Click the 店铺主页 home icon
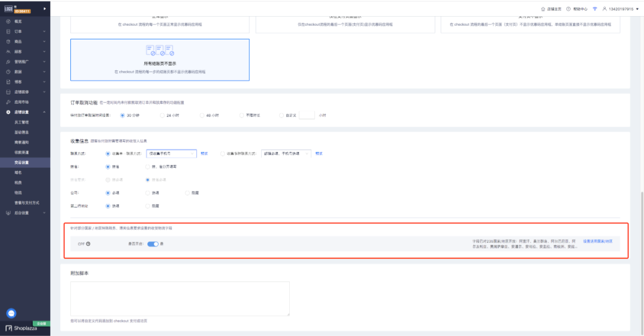Image resolution: width=644 pixels, height=336 pixels. 543,9
